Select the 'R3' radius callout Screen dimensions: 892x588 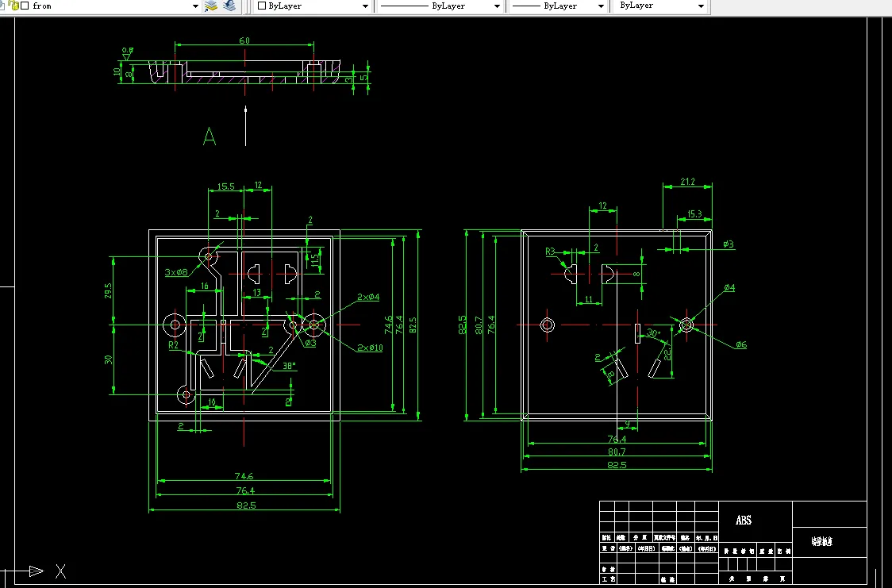pyautogui.click(x=549, y=251)
